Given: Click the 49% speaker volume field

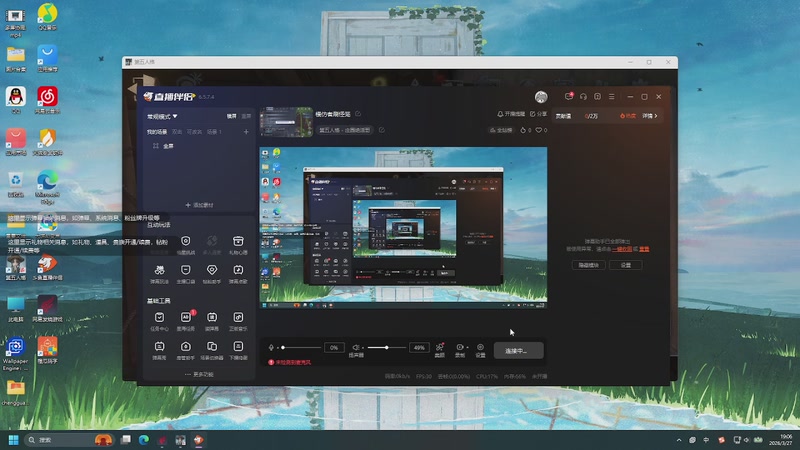Looking at the screenshot, I should [419, 347].
